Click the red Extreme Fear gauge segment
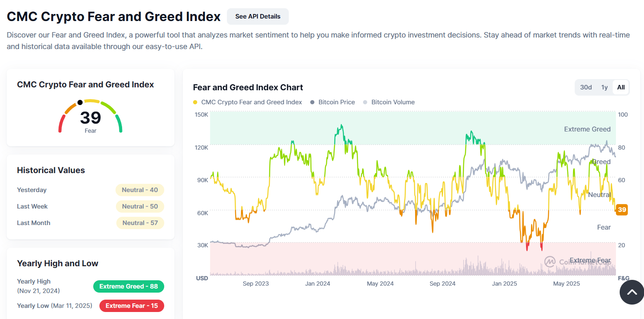 pyautogui.click(x=60, y=124)
